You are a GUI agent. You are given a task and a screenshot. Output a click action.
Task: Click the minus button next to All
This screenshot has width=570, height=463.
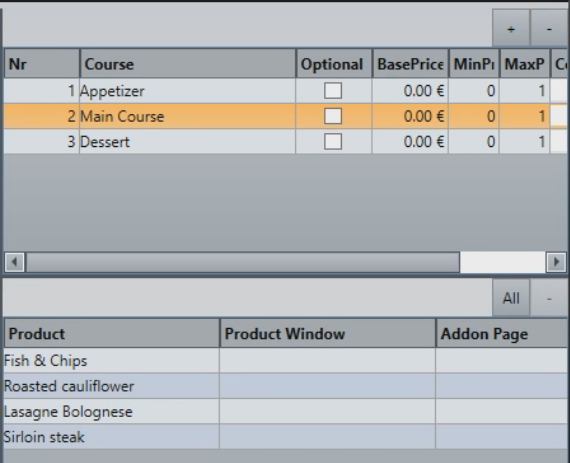point(549,298)
